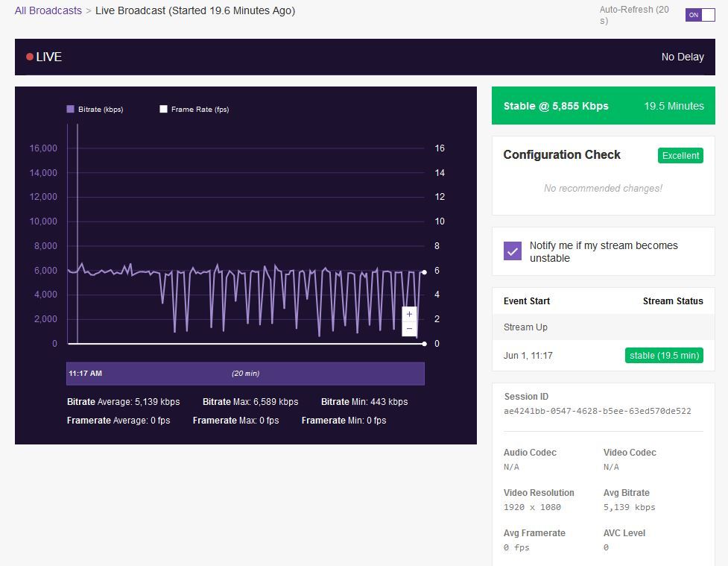Toggle the Frame Rate (fps) legend swatch
Image resolution: width=728 pixels, height=566 pixels.
pyautogui.click(x=163, y=109)
